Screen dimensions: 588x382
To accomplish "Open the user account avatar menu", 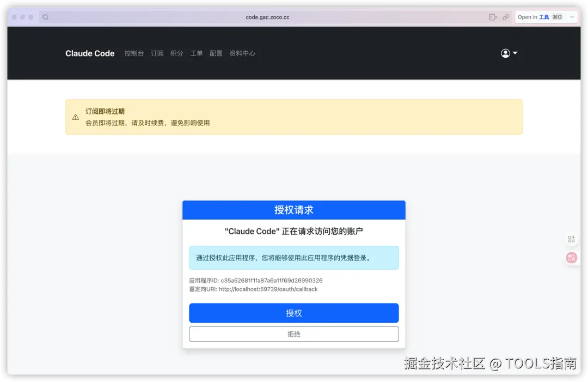I will 509,53.
